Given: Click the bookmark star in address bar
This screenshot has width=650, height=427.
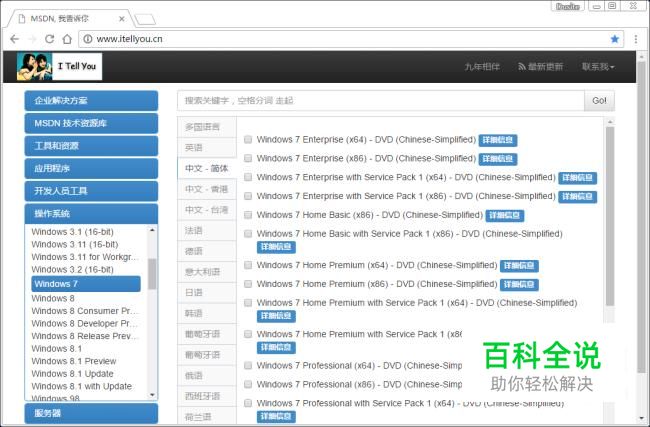Looking at the screenshot, I should pyautogui.click(x=615, y=39).
